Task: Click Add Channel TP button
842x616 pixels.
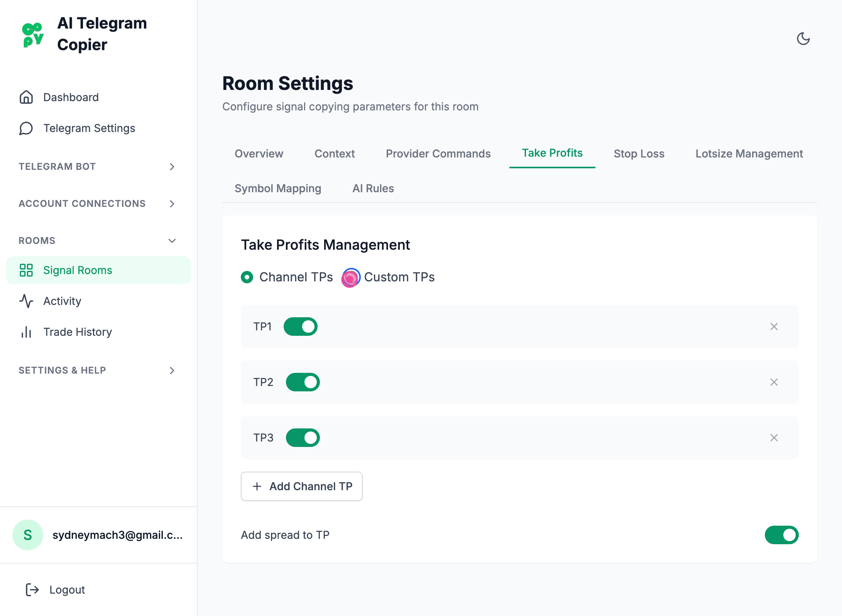Action: [301, 486]
